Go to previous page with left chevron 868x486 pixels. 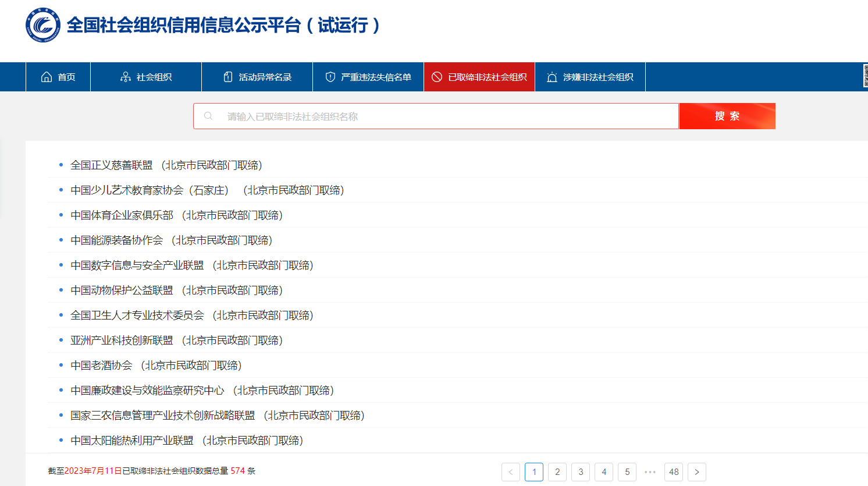tap(511, 472)
